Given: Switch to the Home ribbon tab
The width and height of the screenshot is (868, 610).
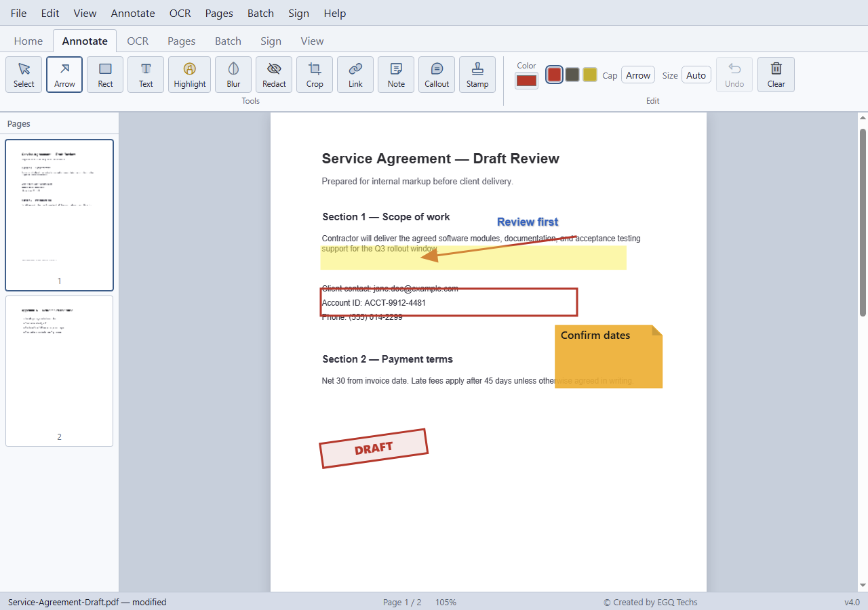Looking at the screenshot, I should pyautogui.click(x=28, y=41).
